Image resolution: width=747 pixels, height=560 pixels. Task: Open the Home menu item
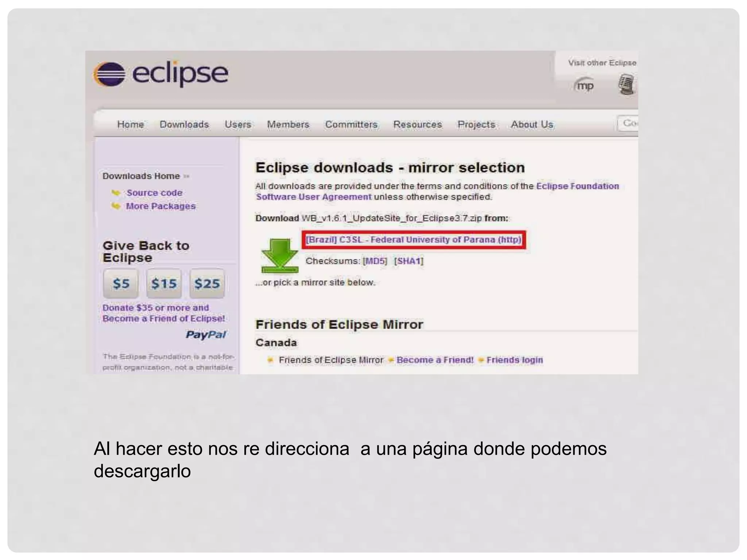coord(131,124)
